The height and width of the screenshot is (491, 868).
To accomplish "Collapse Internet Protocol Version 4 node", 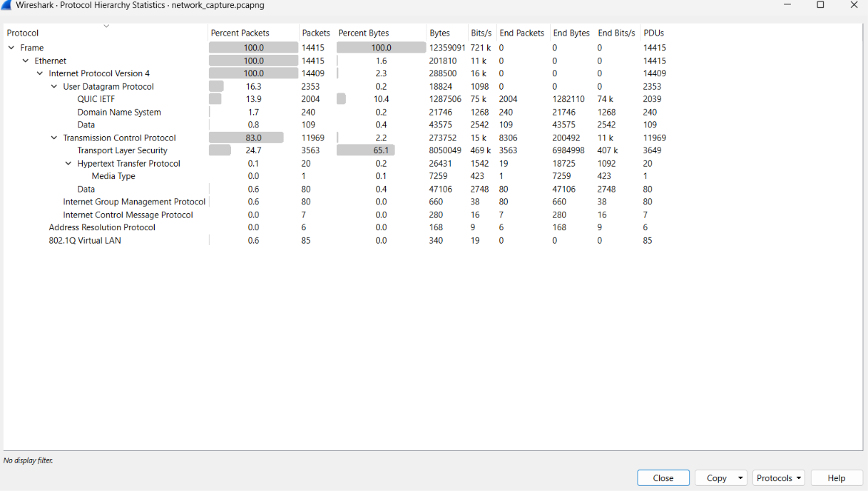I will point(40,73).
